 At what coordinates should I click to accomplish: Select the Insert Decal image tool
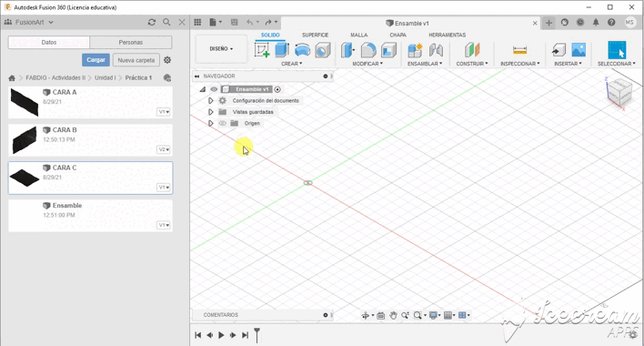point(579,50)
